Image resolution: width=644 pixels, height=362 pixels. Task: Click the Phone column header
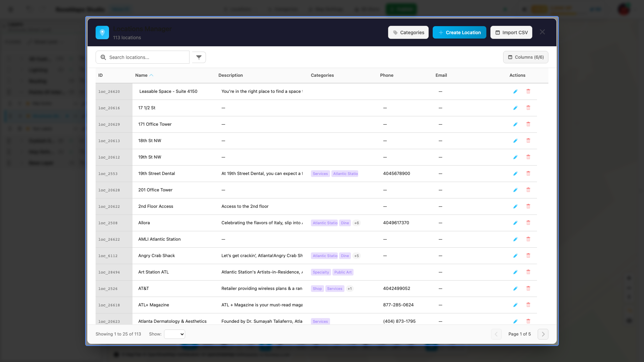click(387, 75)
